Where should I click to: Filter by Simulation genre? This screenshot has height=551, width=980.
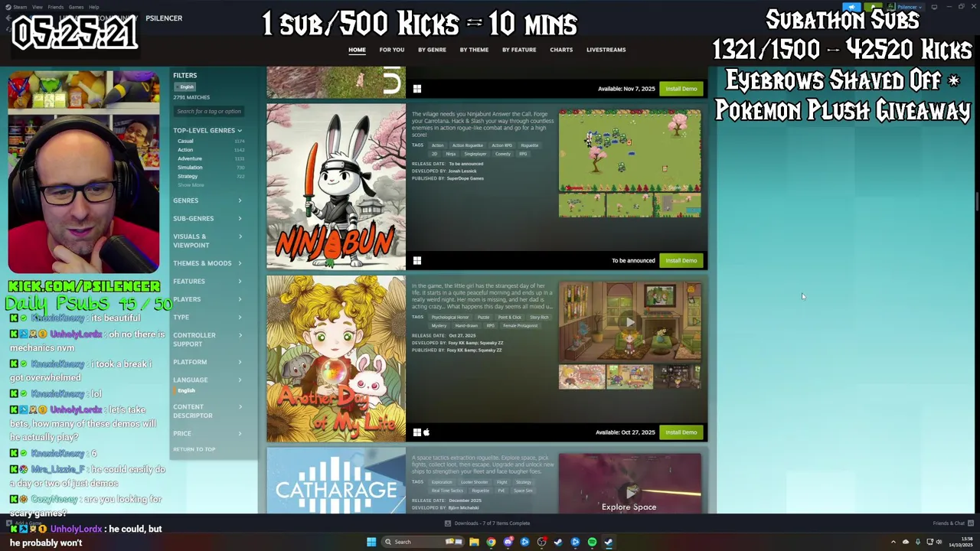[190, 168]
